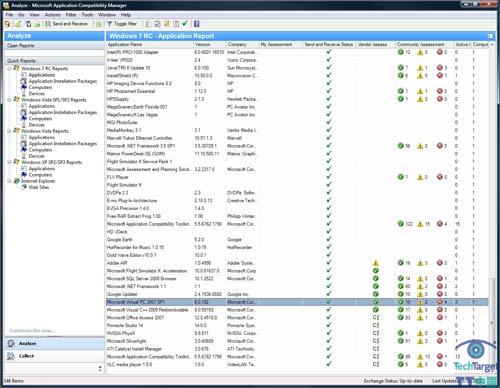Select the Microsoft Virtual PC 2007 SP1 row
This screenshot has width=500, height=388.
pyautogui.click(x=297, y=302)
